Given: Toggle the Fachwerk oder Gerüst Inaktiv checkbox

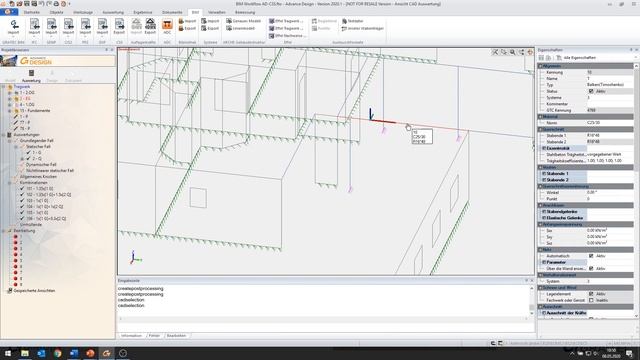Looking at the screenshot, I should (591, 300).
